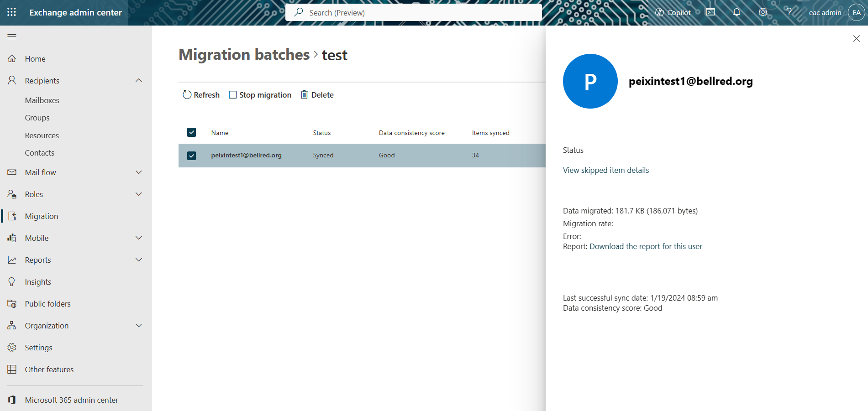868x411 pixels.
Task: Open Insights from the sidebar
Action: point(38,281)
